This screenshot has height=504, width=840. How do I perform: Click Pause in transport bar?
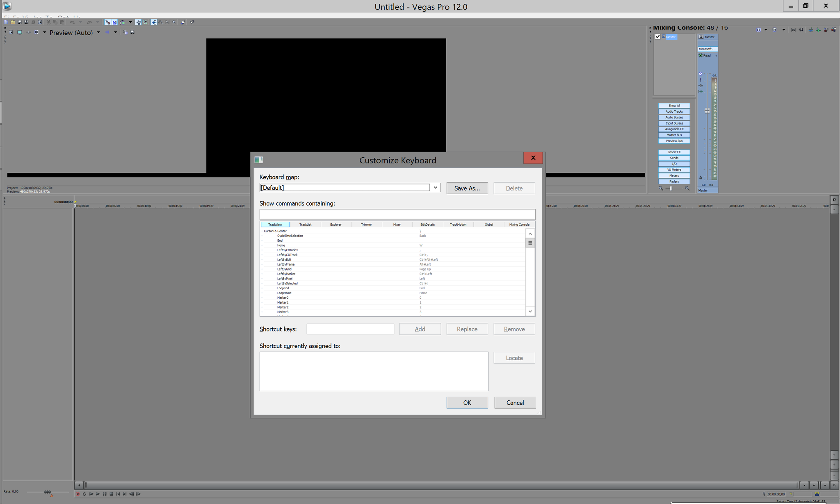(105, 494)
